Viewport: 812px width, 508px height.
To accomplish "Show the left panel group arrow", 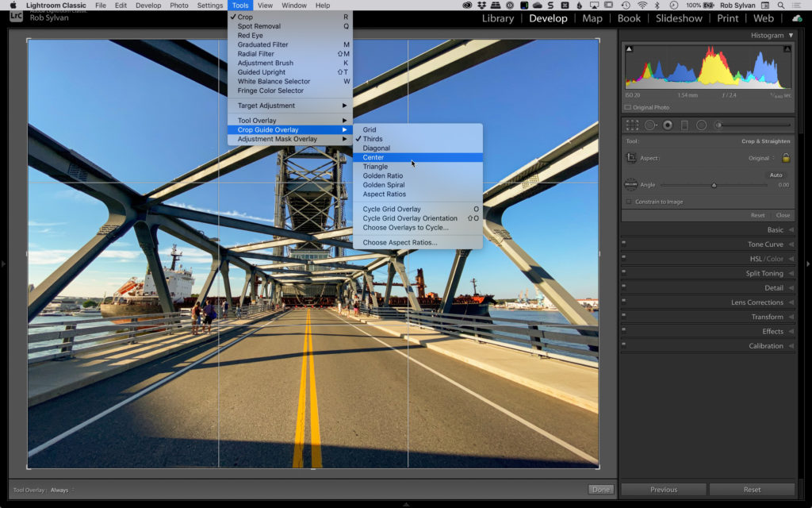I will point(4,264).
